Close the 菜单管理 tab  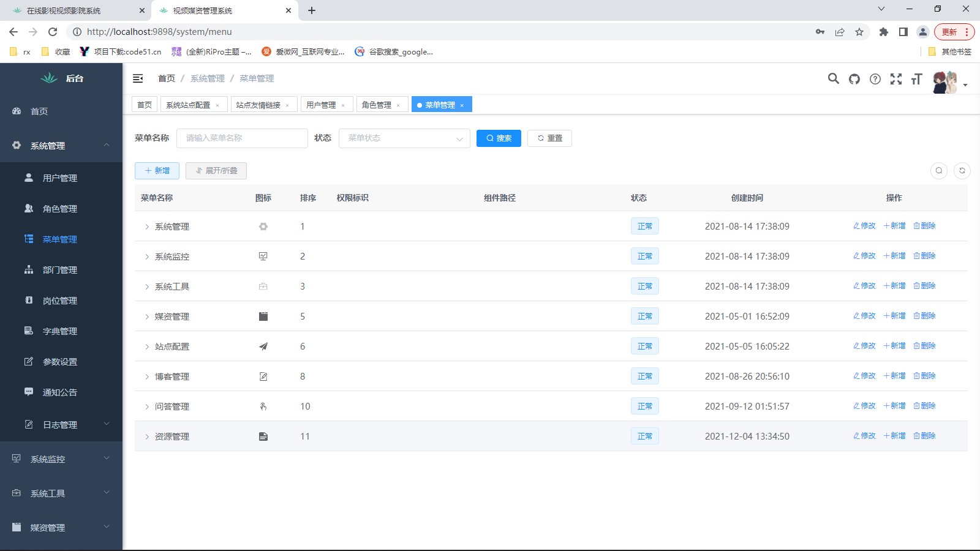click(462, 105)
